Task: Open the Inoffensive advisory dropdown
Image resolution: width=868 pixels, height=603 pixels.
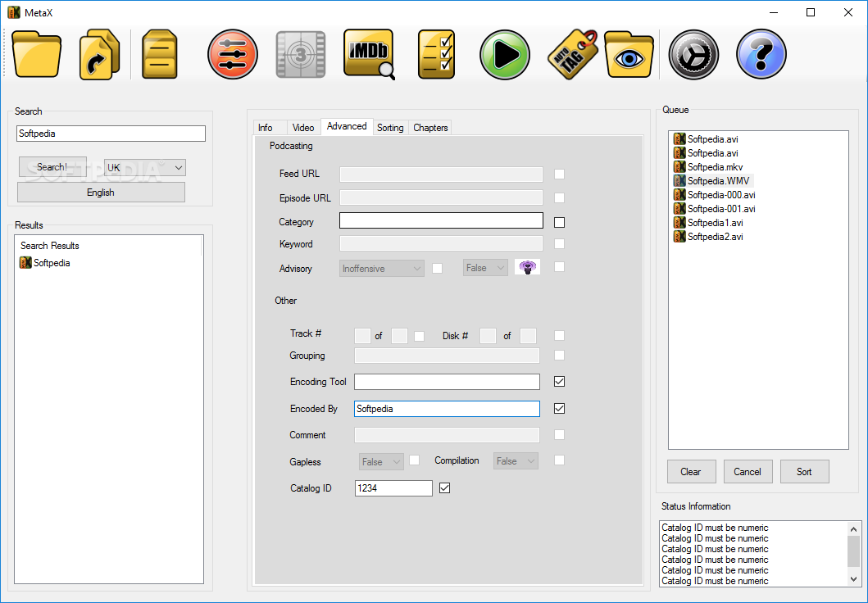Action: tap(381, 268)
